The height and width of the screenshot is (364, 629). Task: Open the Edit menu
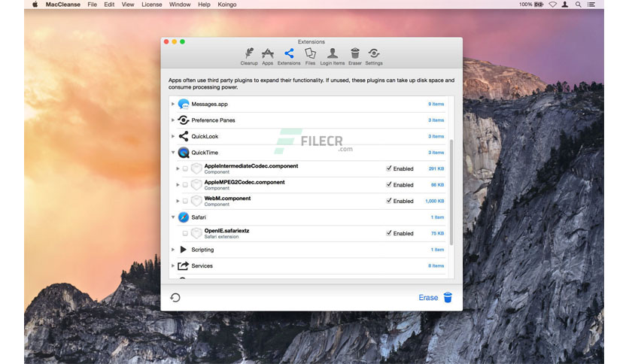109,5
